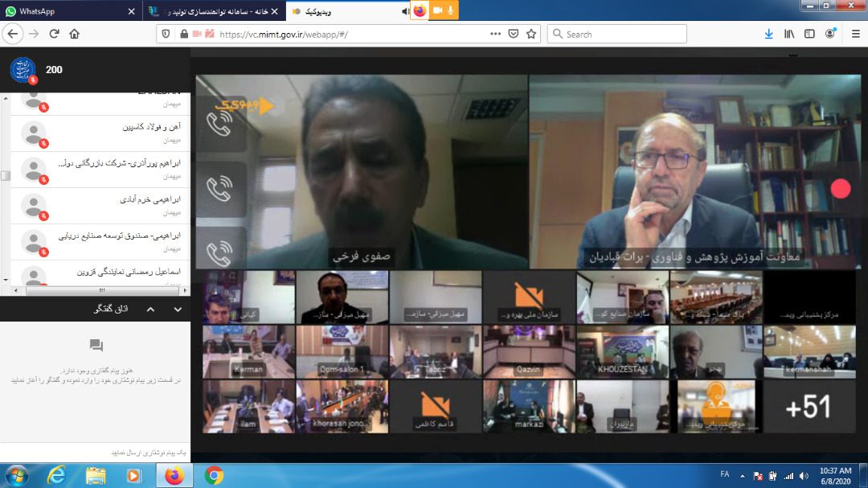Show the +51 more participants tile
This screenshot has width=868, height=488.
pos(808,407)
